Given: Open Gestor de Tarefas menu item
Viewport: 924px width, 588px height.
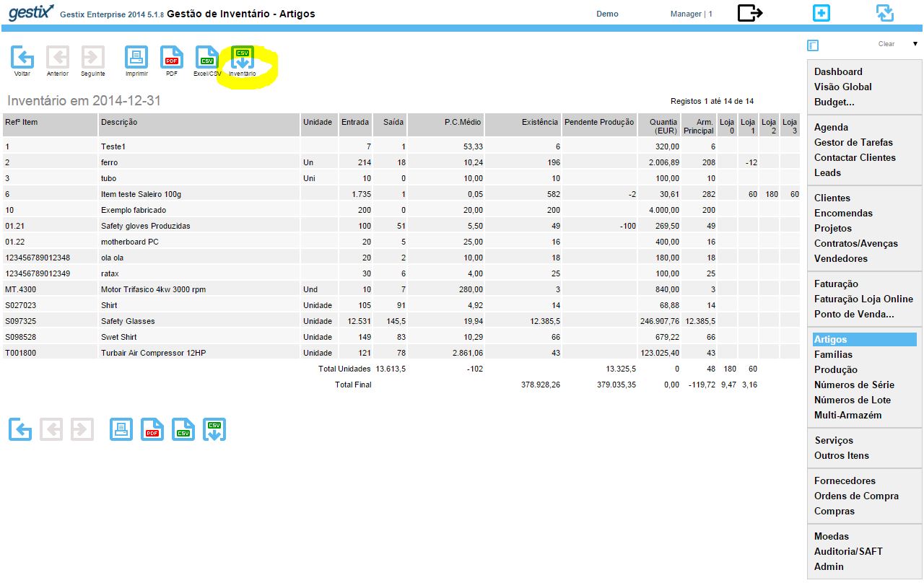Looking at the screenshot, I should coord(853,142).
